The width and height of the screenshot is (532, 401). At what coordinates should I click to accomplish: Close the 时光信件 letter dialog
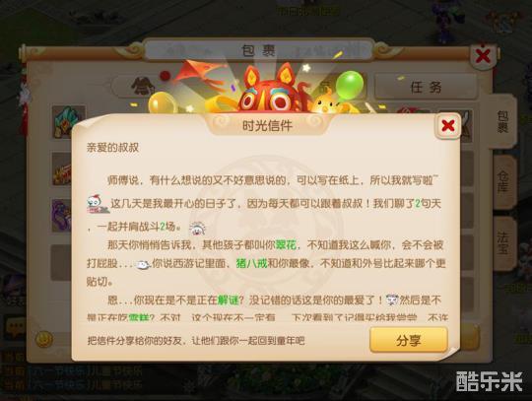pyautogui.click(x=448, y=126)
